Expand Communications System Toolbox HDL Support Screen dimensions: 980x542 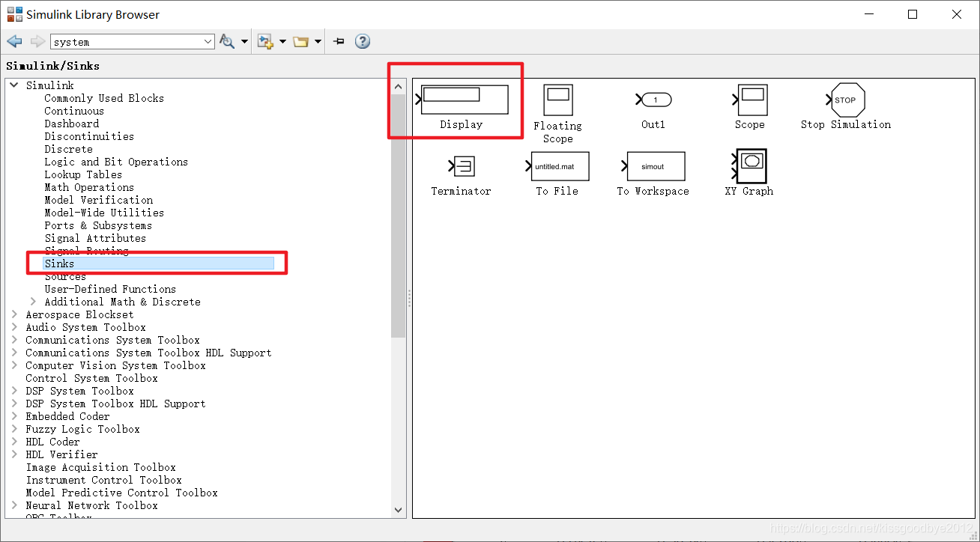14,353
